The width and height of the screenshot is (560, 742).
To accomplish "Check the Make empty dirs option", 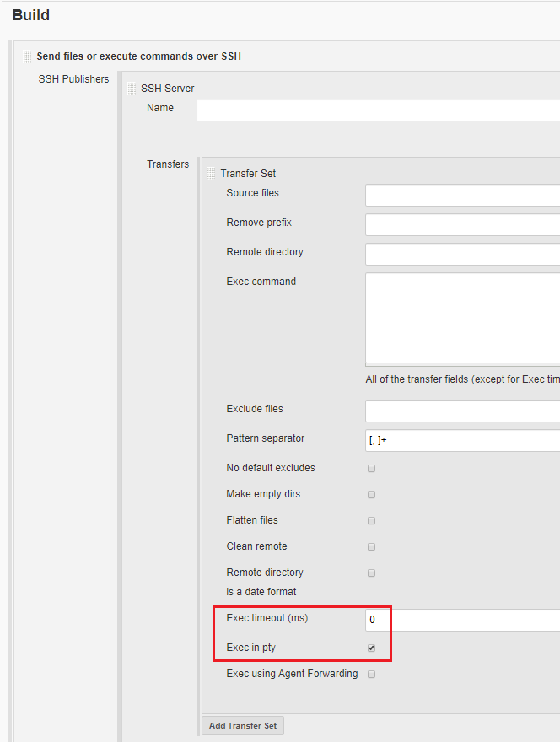I will (x=372, y=494).
